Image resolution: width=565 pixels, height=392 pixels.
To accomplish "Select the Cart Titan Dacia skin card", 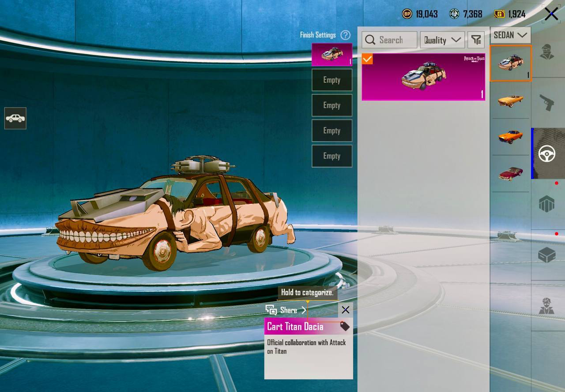I will point(423,77).
